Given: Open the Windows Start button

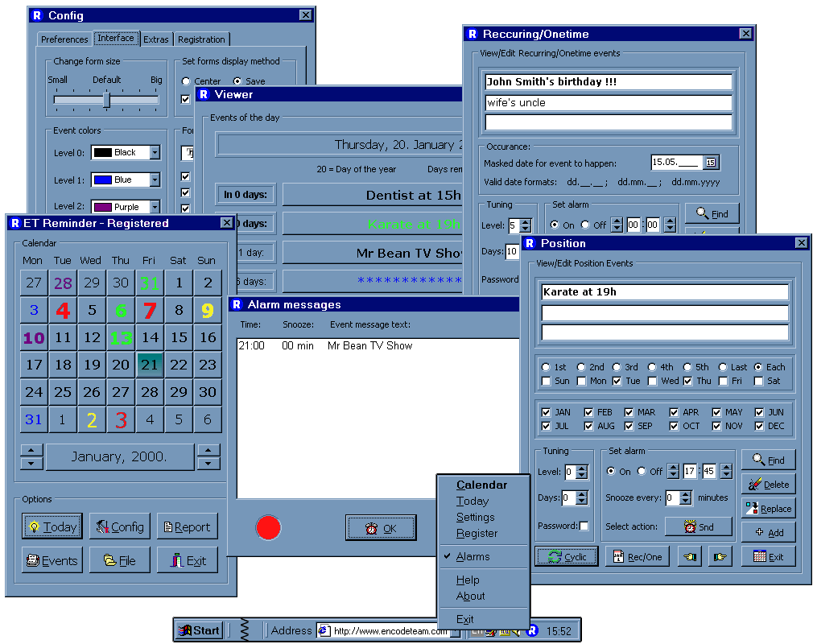Looking at the screenshot, I should (x=199, y=630).
